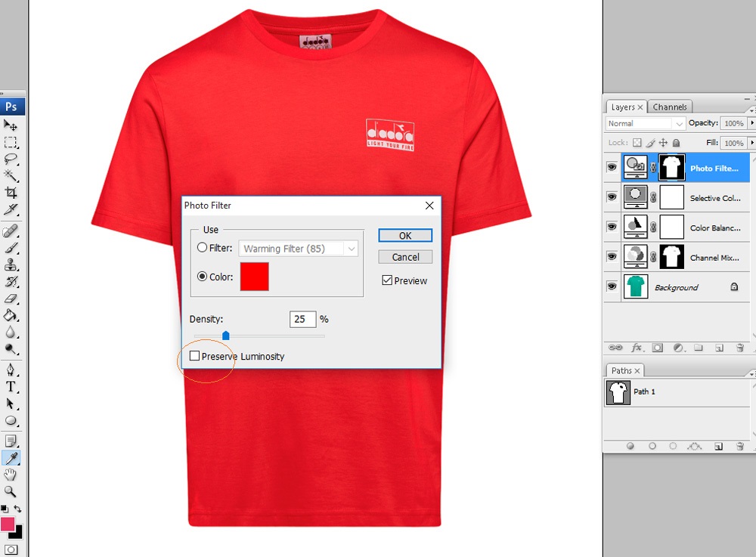Cancel the Photo Filter dialog
The image size is (756, 557).
click(x=405, y=257)
